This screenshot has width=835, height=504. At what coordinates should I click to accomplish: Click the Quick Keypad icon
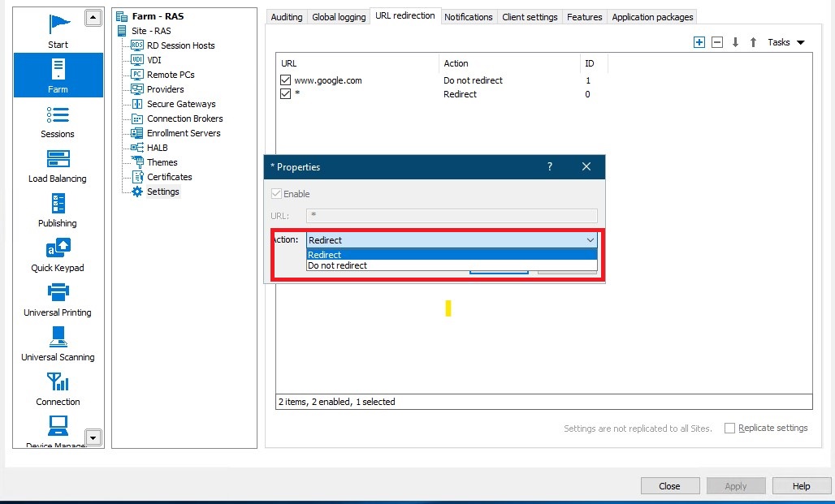point(58,248)
